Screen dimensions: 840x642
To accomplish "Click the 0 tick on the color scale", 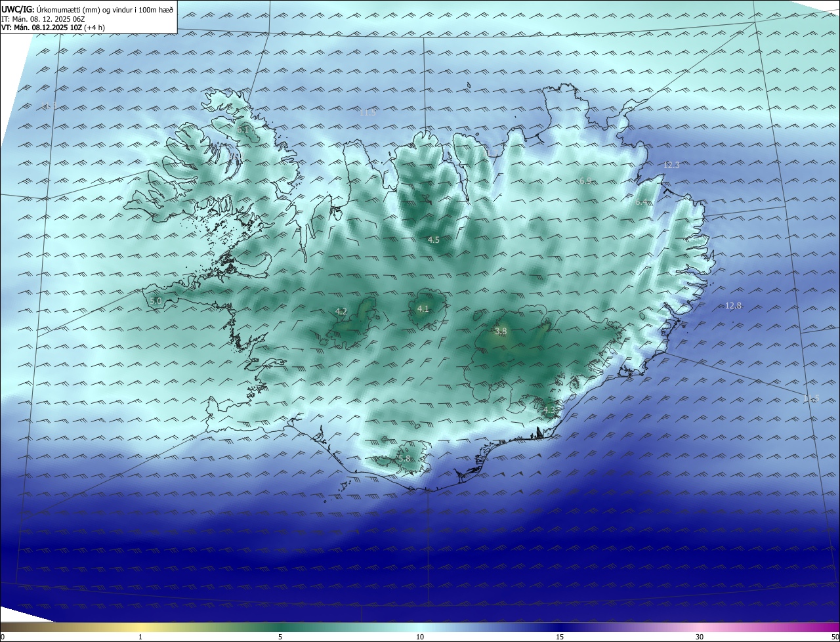I will (x=3, y=637).
